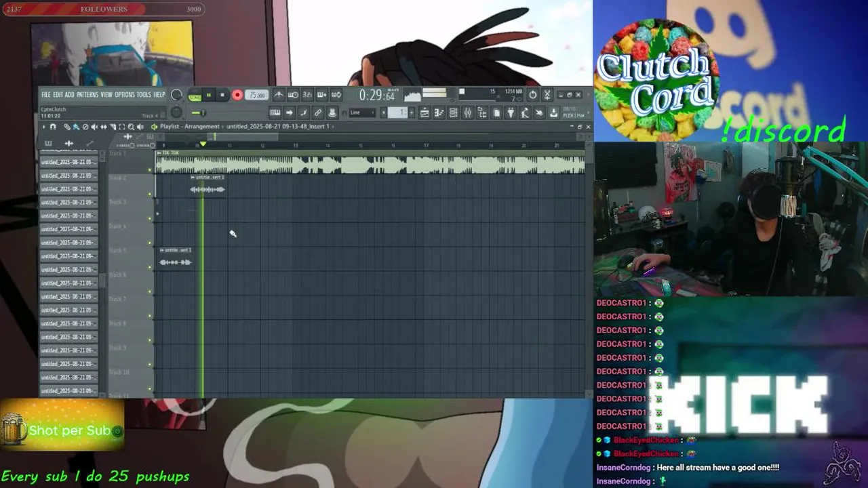Select the Slice tool

pos(113,127)
